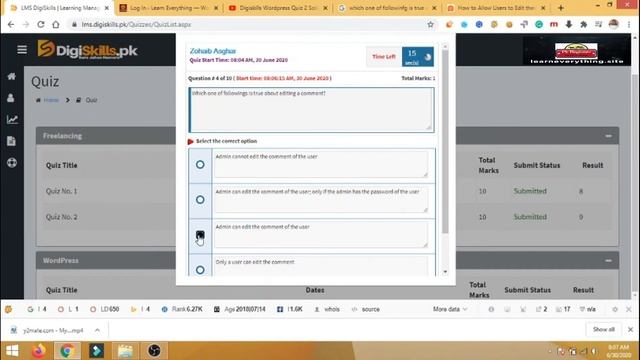The height and width of the screenshot is (360, 640).
Task: Open the Home icon in left sidebar
Action: pyautogui.click(x=11, y=76)
